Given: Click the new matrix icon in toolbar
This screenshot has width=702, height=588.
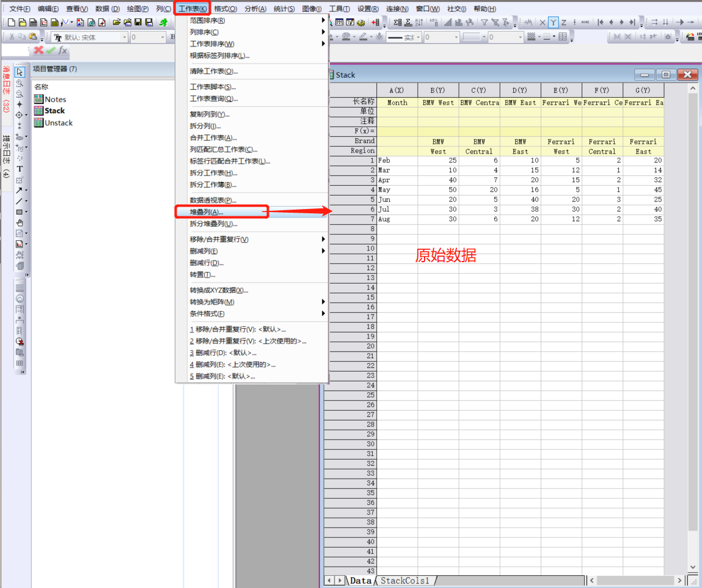Looking at the screenshot, I should [54, 22].
